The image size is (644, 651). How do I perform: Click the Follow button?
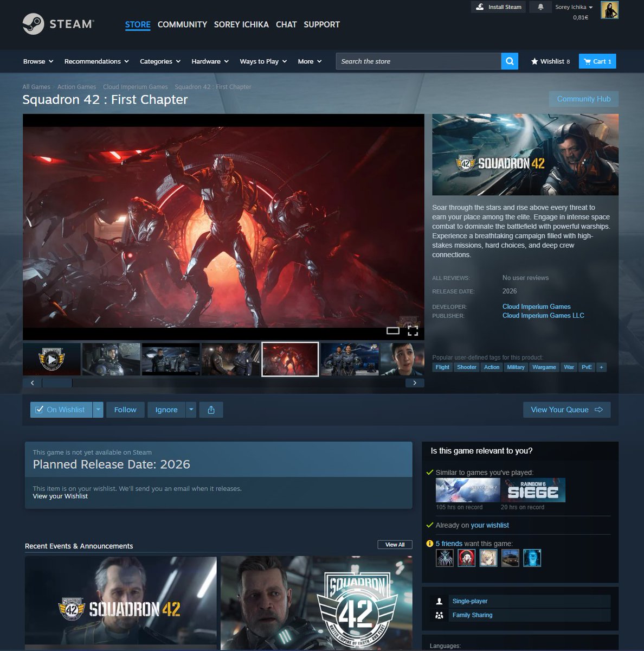coord(125,410)
